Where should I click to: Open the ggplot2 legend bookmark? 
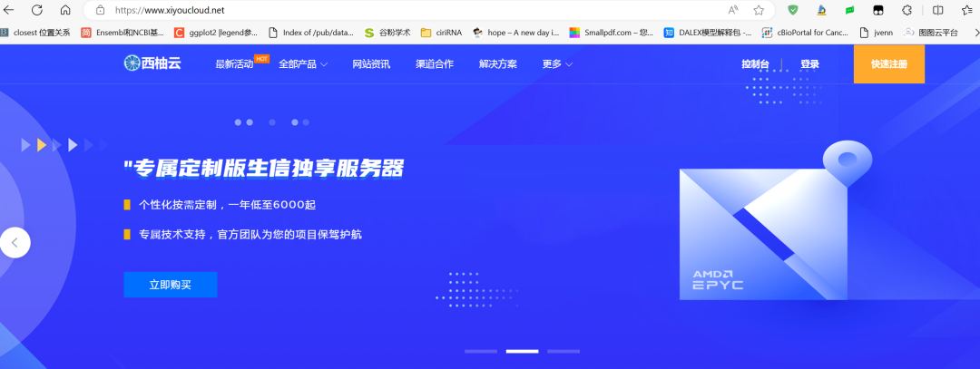216,33
